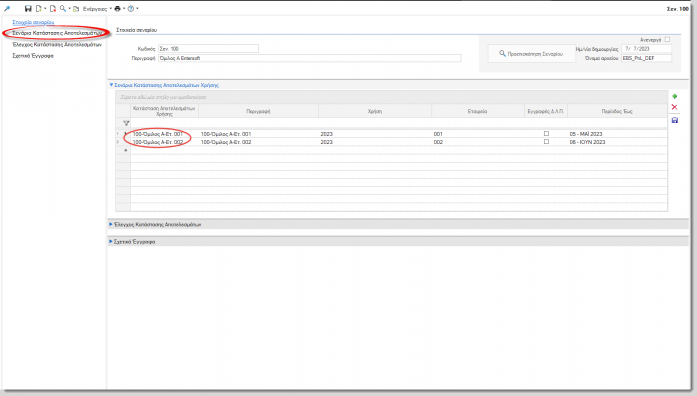Click into the Περιγραφή input field
This screenshot has width=697, height=396.
tap(309, 58)
